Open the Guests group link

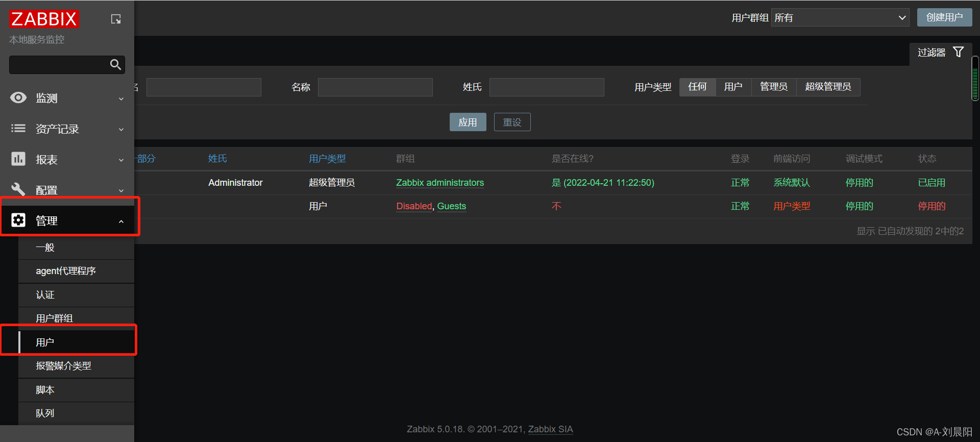tap(451, 206)
